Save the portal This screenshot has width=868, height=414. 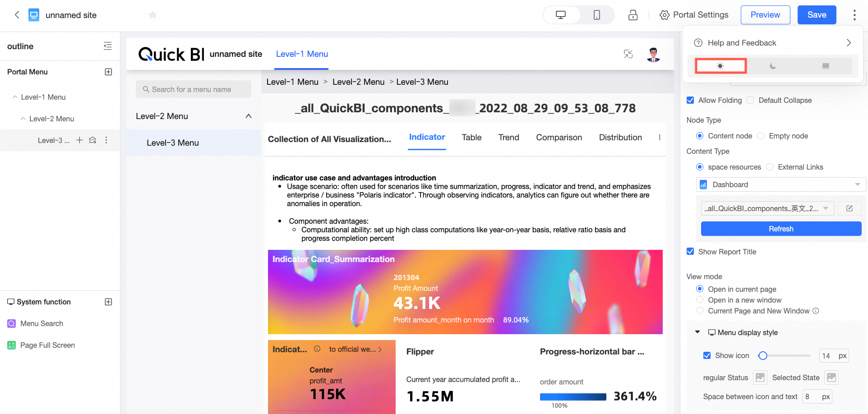pyautogui.click(x=817, y=15)
